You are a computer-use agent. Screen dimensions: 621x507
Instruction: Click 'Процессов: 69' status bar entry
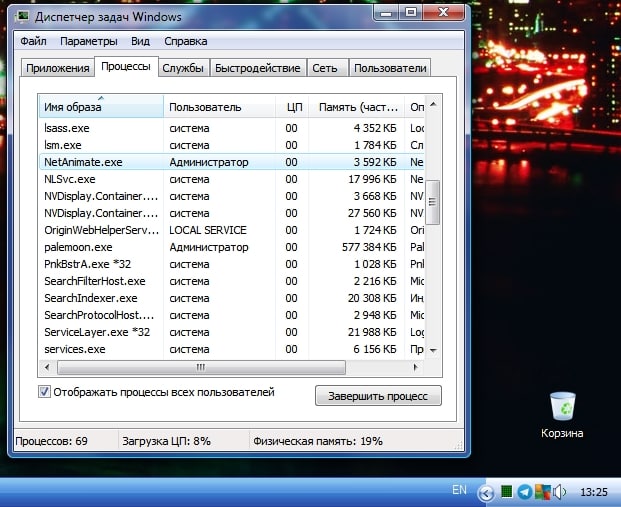click(51, 441)
